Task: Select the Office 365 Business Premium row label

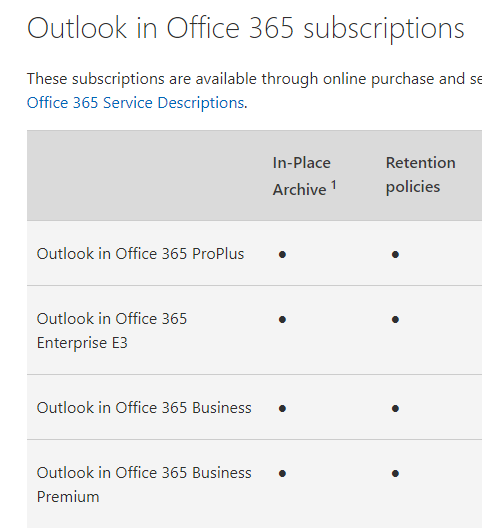Action: [144, 485]
